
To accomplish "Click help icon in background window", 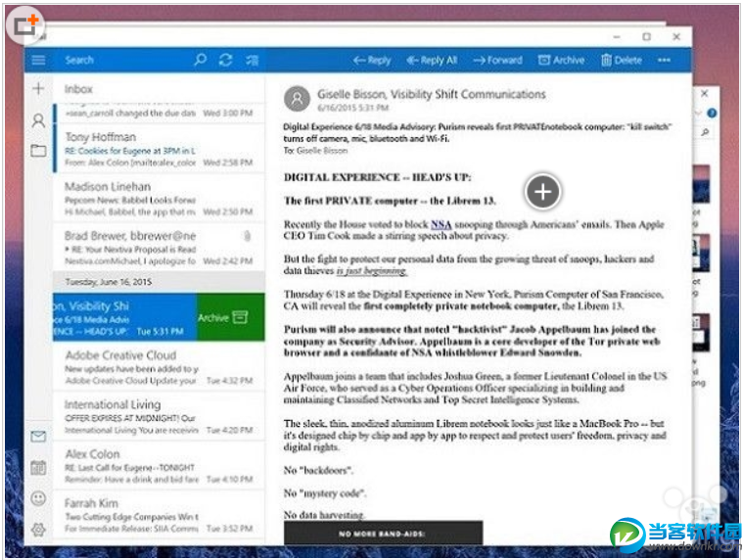I will coord(712,113).
